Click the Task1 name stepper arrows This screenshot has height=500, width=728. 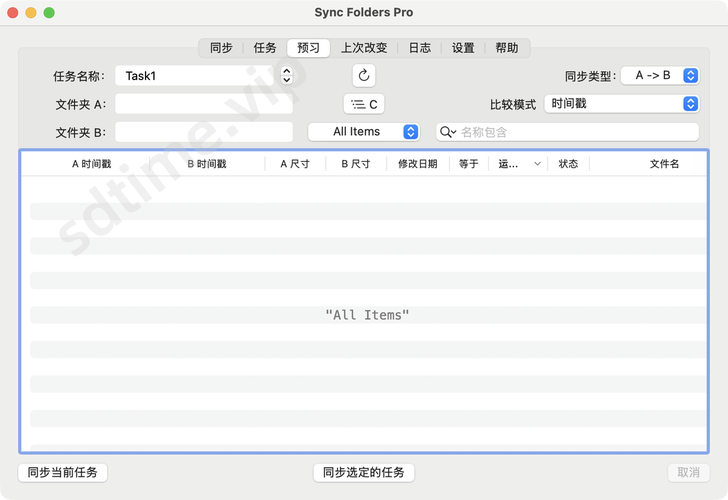point(287,75)
